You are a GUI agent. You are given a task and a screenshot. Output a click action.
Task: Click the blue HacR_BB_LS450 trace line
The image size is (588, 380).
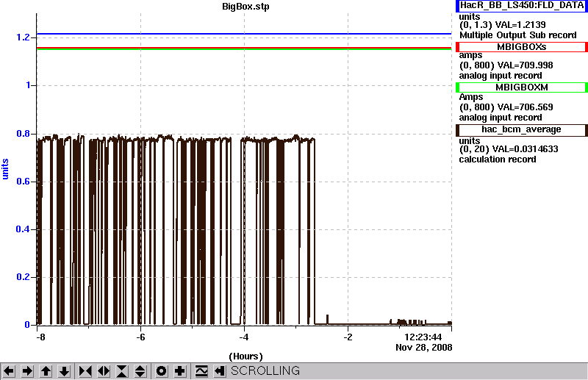tap(244, 34)
